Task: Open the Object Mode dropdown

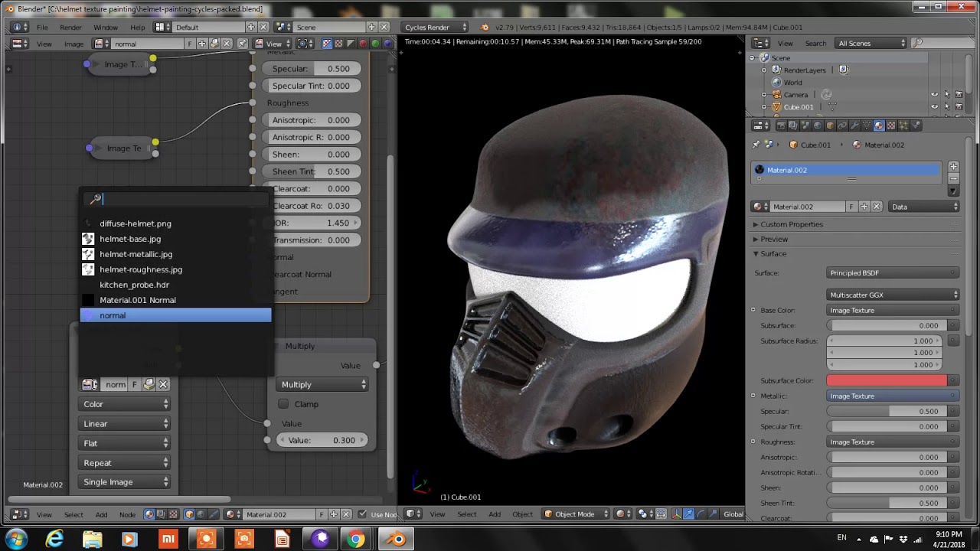Action: (576, 514)
